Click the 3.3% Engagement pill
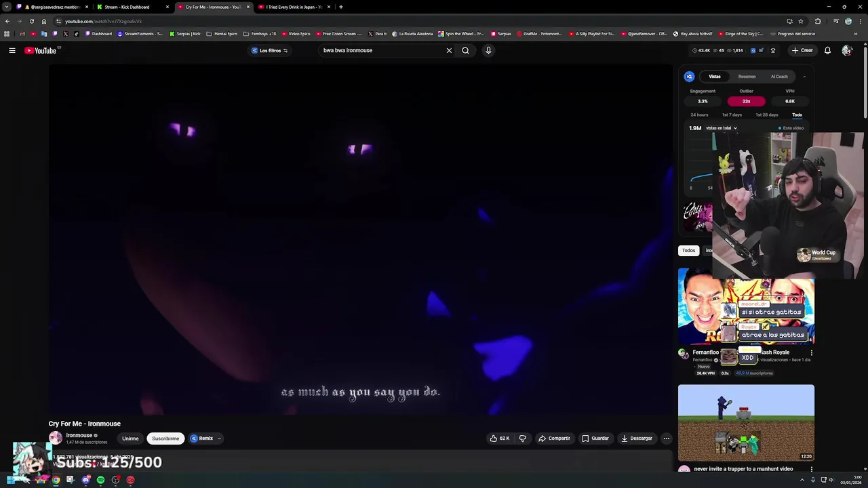This screenshot has width=868, height=488. coord(703,101)
